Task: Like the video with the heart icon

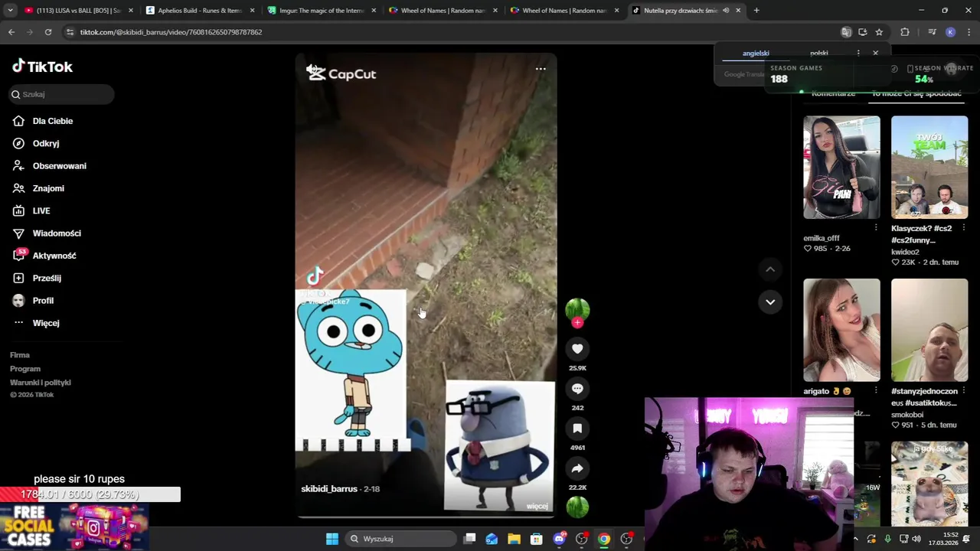Action: (577, 349)
